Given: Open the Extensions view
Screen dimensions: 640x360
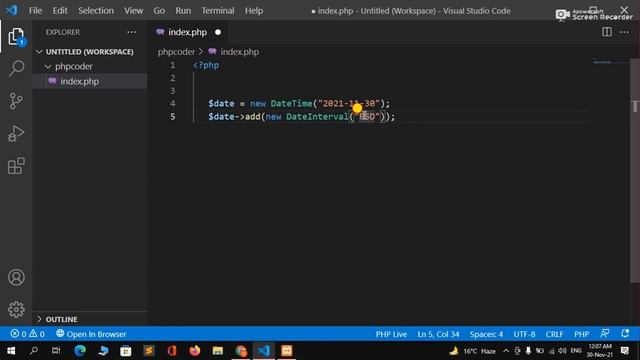Looking at the screenshot, I should tap(16, 166).
